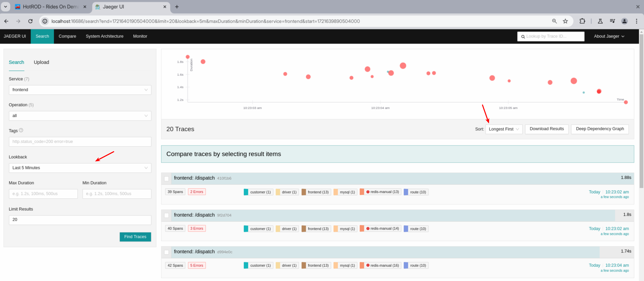
Task: Expand the Service frontend dropdown
Action: point(80,90)
